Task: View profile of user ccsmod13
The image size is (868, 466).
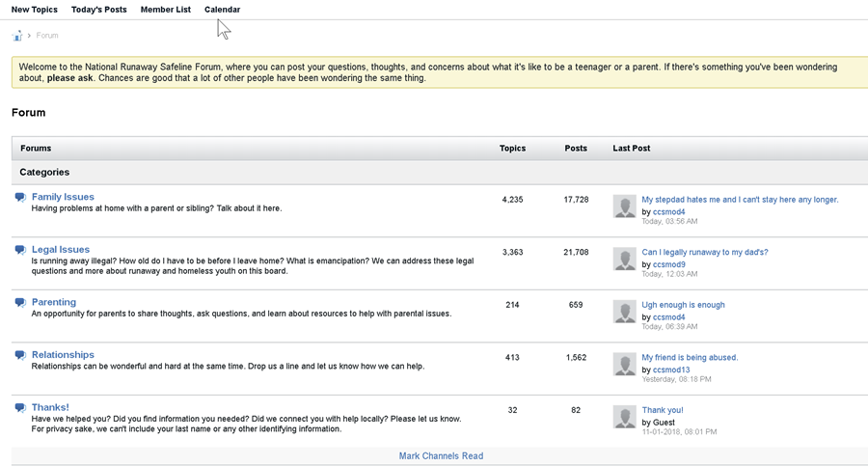Action: (x=671, y=370)
